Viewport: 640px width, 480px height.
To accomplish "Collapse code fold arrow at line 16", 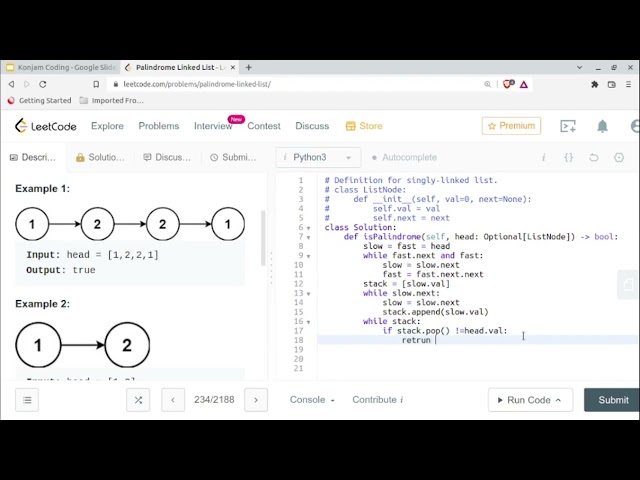I will 309,322.
